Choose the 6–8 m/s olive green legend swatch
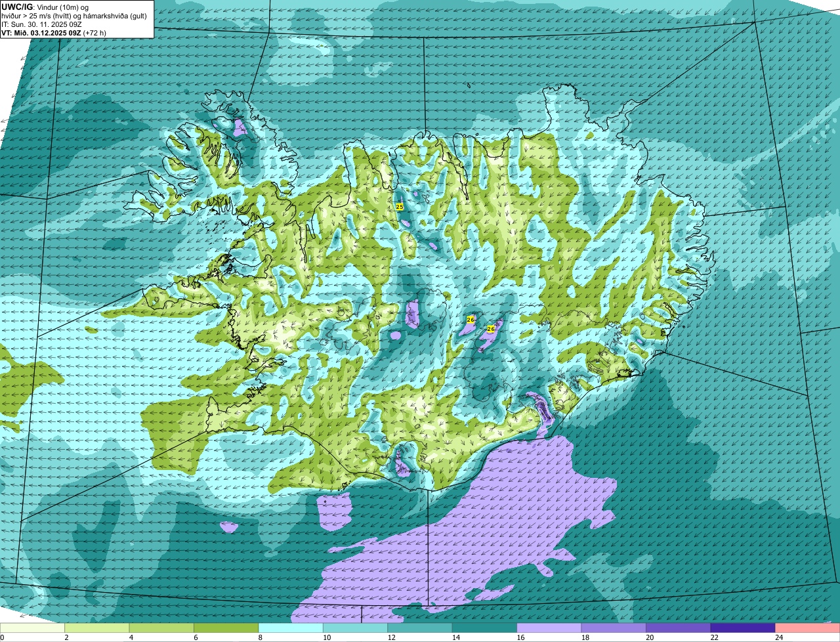The image size is (840, 642). [226, 628]
